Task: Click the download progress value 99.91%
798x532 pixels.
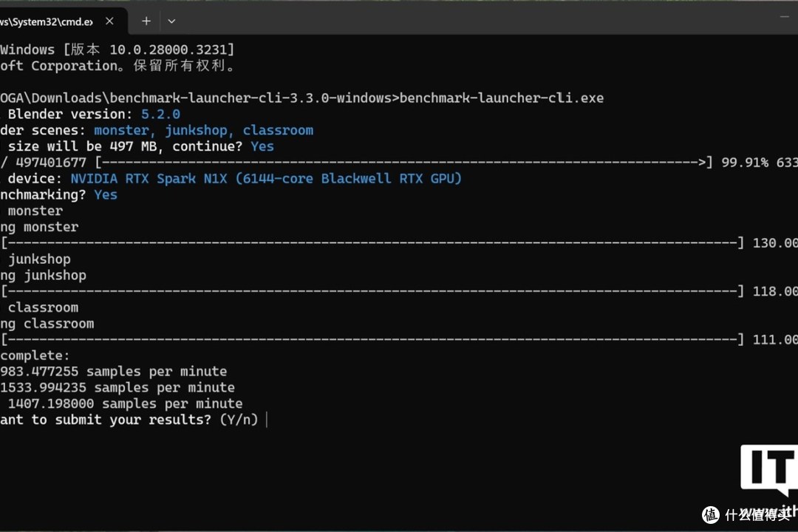Action: pos(745,163)
